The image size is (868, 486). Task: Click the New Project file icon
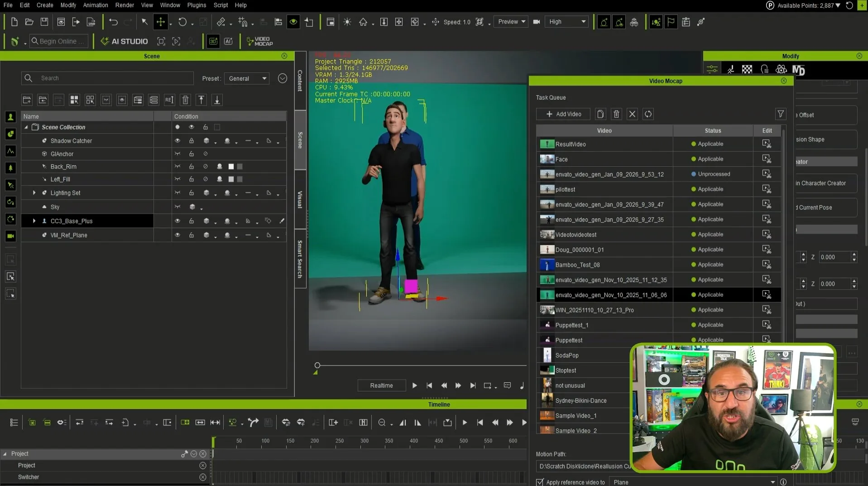coord(14,22)
